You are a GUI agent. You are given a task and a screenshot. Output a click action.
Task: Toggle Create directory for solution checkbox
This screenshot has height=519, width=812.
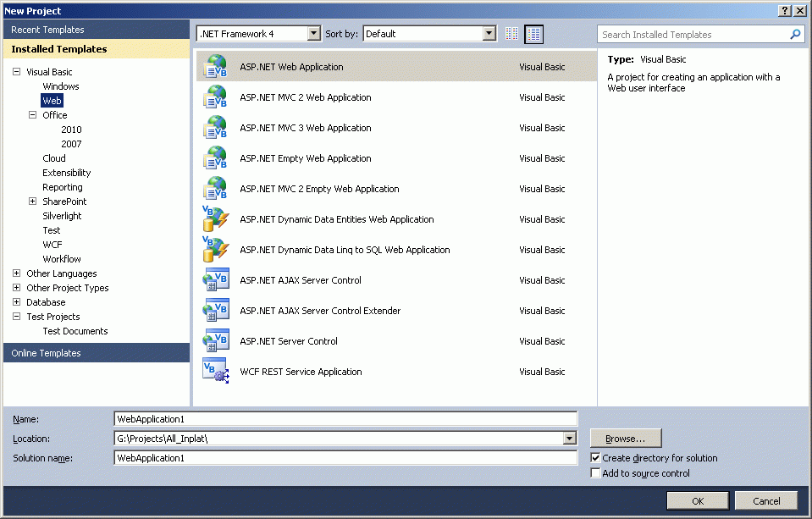595,458
